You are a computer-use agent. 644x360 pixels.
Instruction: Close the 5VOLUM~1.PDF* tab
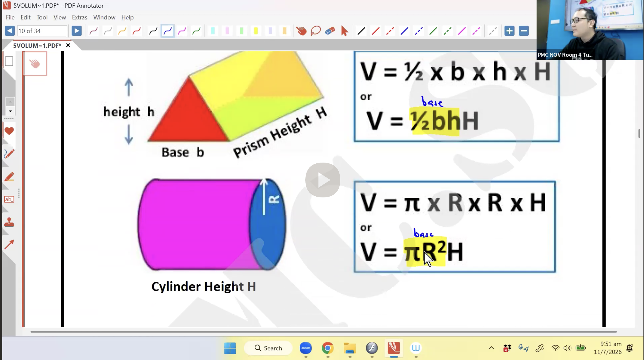[x=68, y=45]
